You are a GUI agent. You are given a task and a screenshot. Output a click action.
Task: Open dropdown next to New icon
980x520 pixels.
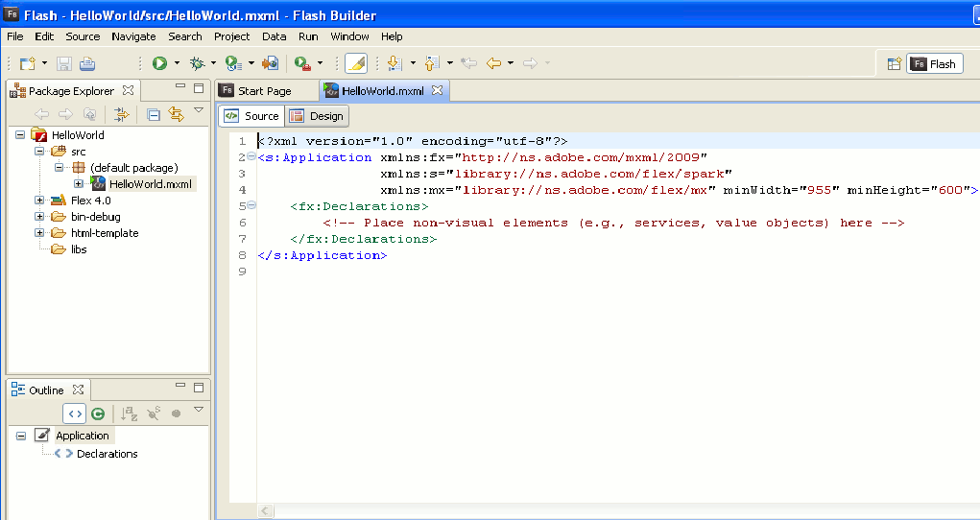[x=44, y=63]
